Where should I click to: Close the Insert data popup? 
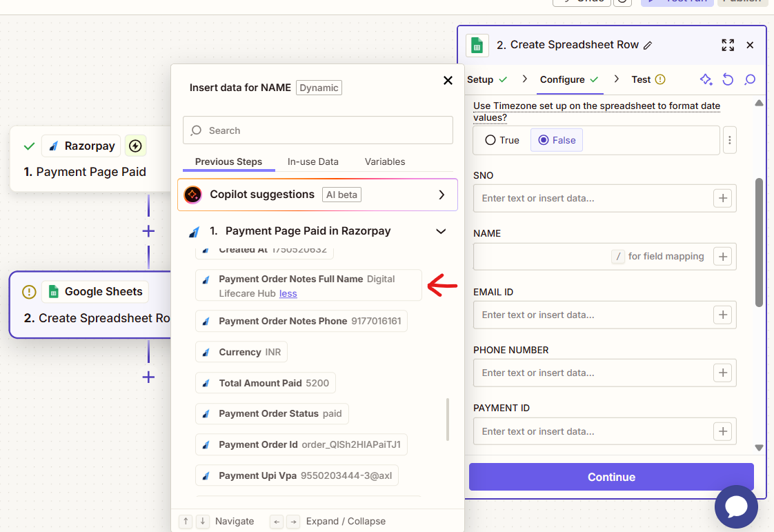(448, 81)
